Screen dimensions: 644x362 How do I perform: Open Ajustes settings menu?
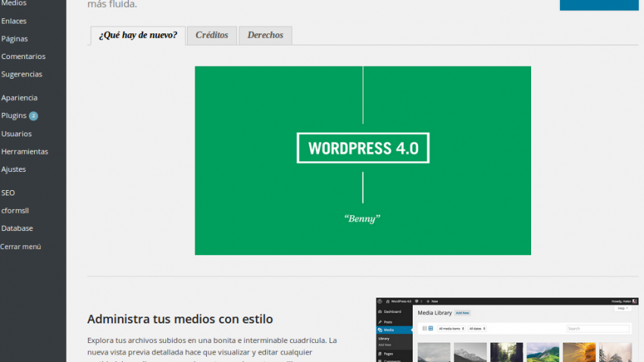pos(14,170)
